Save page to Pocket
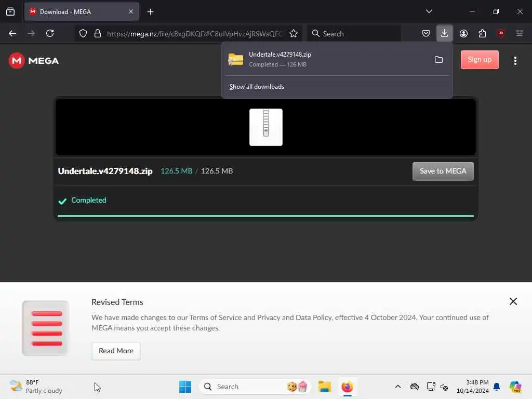The height and width of the screenshot is (399, 532). [x=426, y=33]
